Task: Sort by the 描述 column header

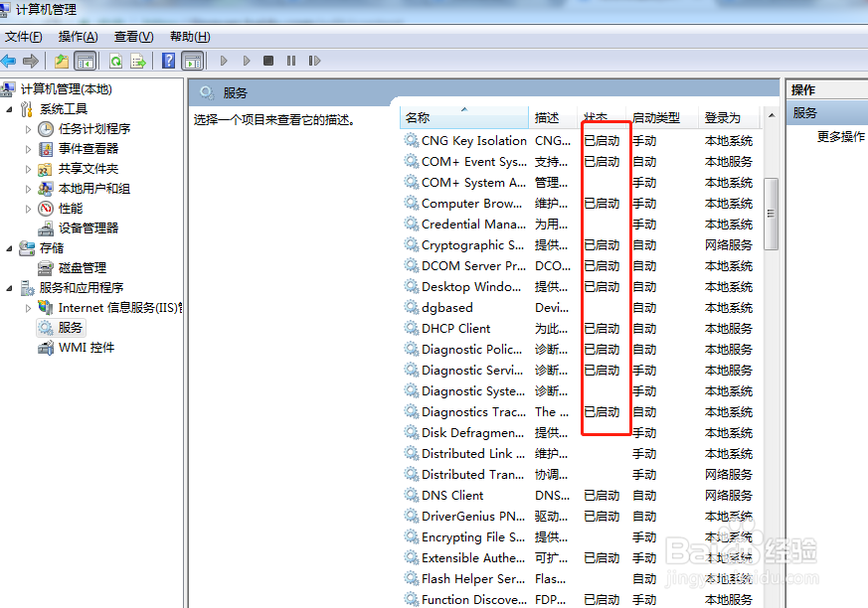Action: coord(553,117)
